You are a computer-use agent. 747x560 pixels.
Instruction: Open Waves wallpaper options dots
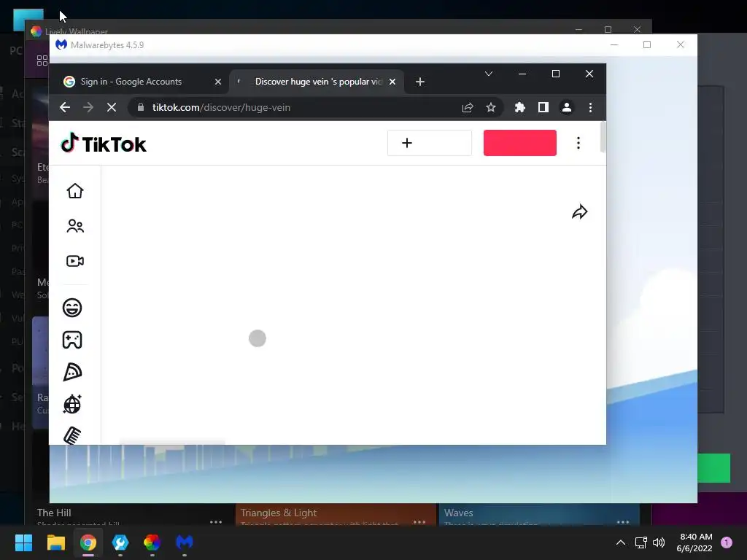[623, 522]
